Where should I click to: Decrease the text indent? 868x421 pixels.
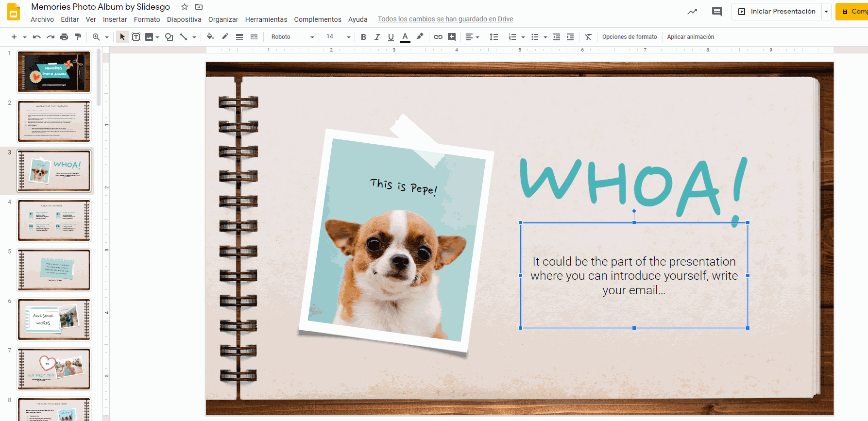(x=557, y=37)
